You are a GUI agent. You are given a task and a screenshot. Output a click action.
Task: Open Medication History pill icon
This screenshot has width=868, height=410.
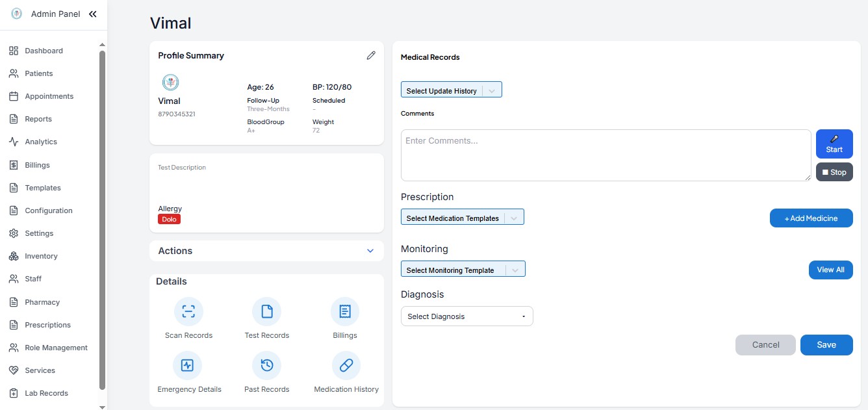346,365
